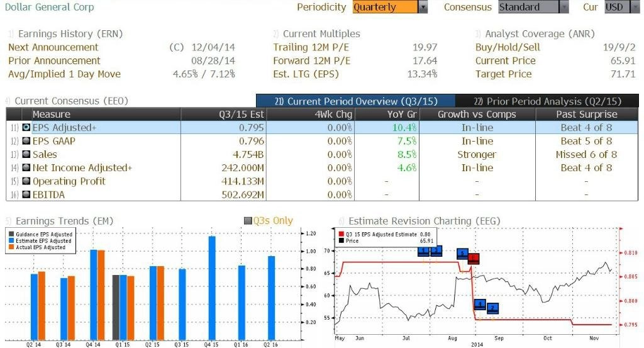The width and height of the screenshot is (644, 348).
Task: Click the Dollar General Corp title
Action: point(49,7)
